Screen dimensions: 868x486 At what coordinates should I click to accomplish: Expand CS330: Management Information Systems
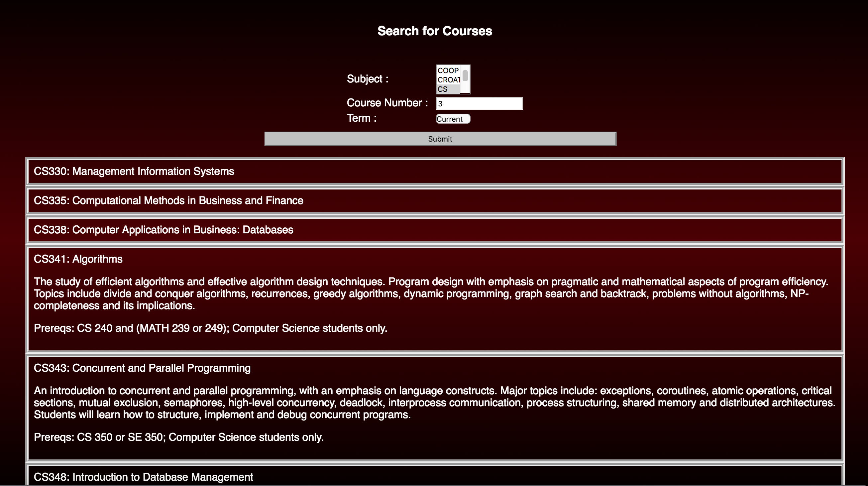coord(435,171)
